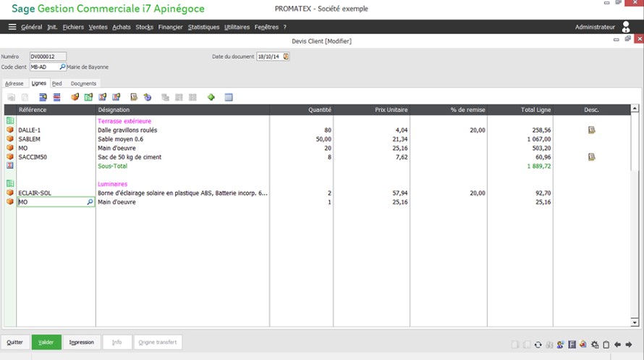The image size is (644, 360).
Task: Open the Fichiers menu
Action: pyautogui.click(x=73, y=27)
